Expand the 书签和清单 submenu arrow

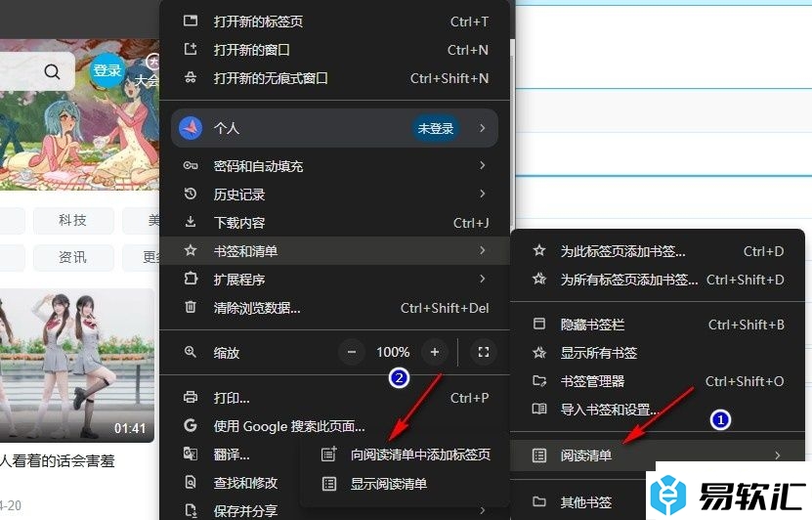[x=482, y=250]
